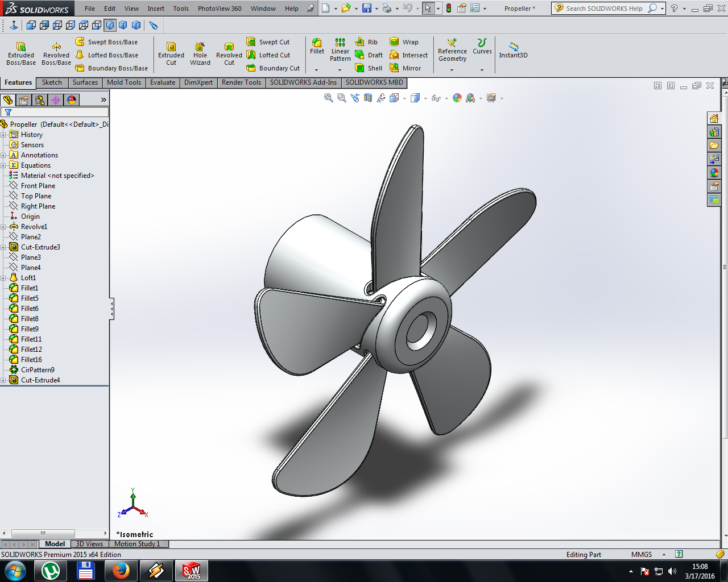Viewport: 728px width, 582px height.
Task: Expand more FeatureManager tabs chevron
Action: (x=104, y=100)
